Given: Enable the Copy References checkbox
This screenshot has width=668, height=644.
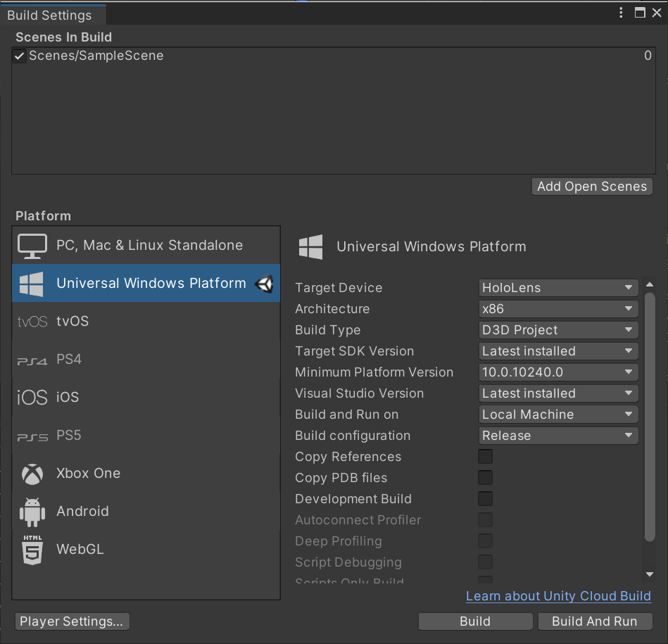Looking at the screenshot, I should 485,457.
